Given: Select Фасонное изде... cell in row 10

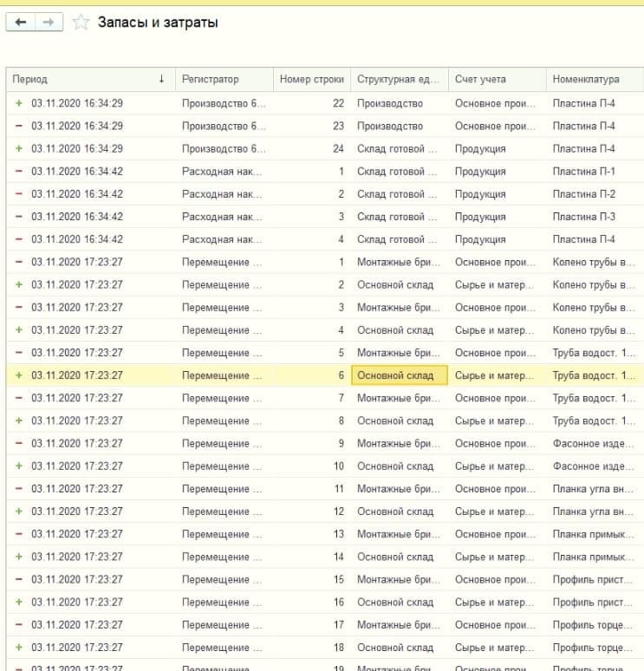Looking at the screenshot, I should (595, 466).
